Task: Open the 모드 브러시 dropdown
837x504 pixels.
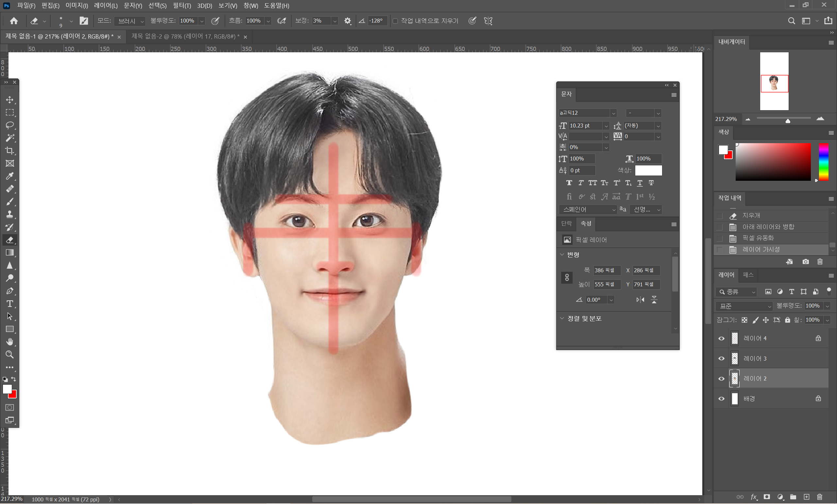Action: (x=130, y=21)
